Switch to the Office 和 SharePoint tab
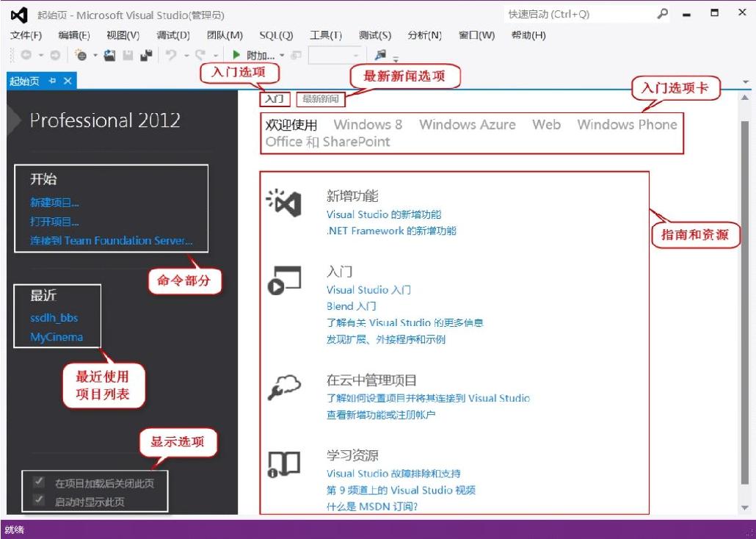Viewport: 756px width, 539px height. [327, 142]
